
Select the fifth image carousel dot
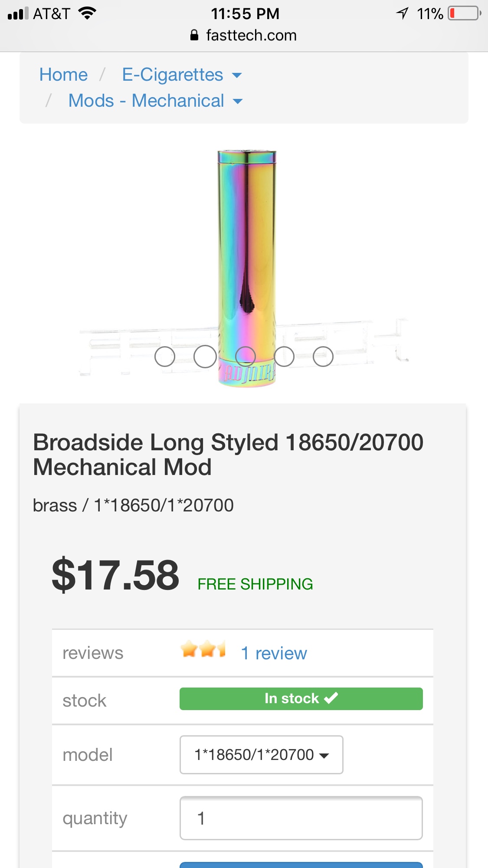[323, 357]
